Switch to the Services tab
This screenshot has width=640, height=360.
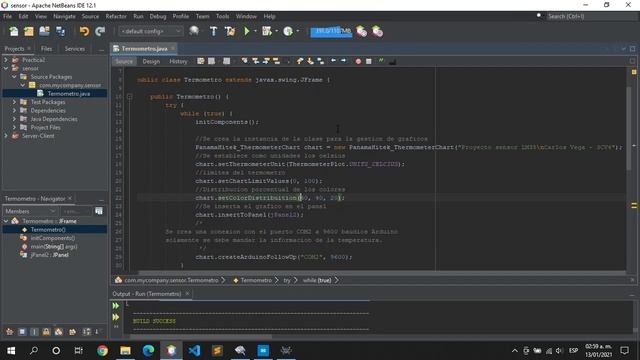coord(75,49)
